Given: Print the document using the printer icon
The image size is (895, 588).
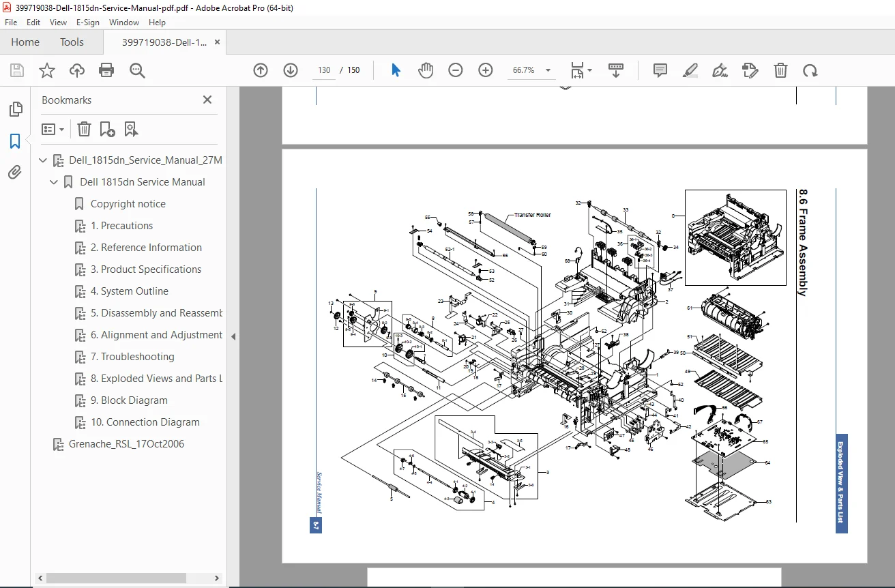Looking at the screenshot, I should [x=106, y=70].
